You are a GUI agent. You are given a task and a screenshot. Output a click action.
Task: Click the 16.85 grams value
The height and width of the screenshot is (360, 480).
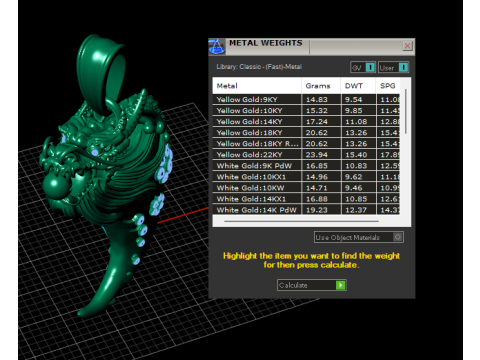click(x=317, y=166)
